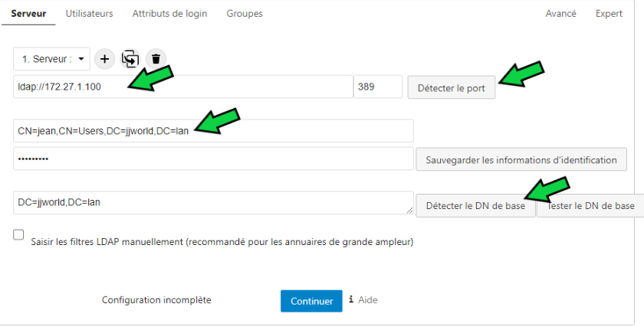Viewport: 644px width, 327px height.
Task: Click Tester le DN de base button
Action: pyautogui.click(x=590, y=206)
